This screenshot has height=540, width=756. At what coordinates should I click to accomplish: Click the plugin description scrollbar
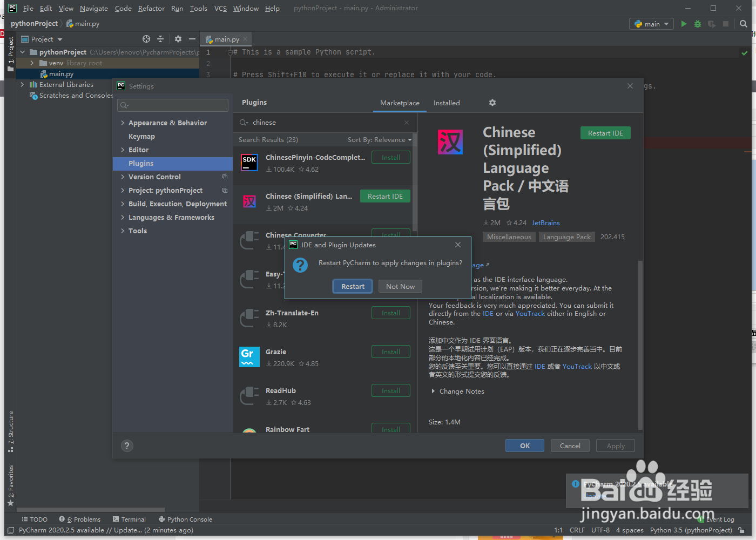[640, 345]
